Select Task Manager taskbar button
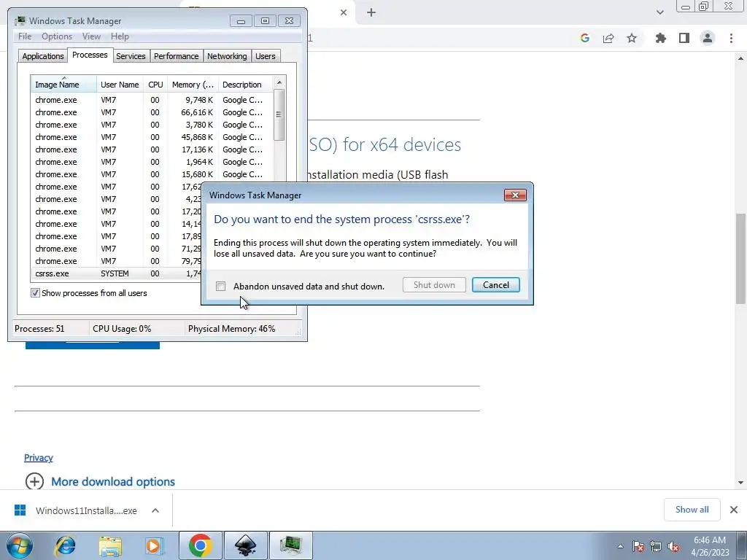This screenshot has height=560, width=747. tap(290, 545)
